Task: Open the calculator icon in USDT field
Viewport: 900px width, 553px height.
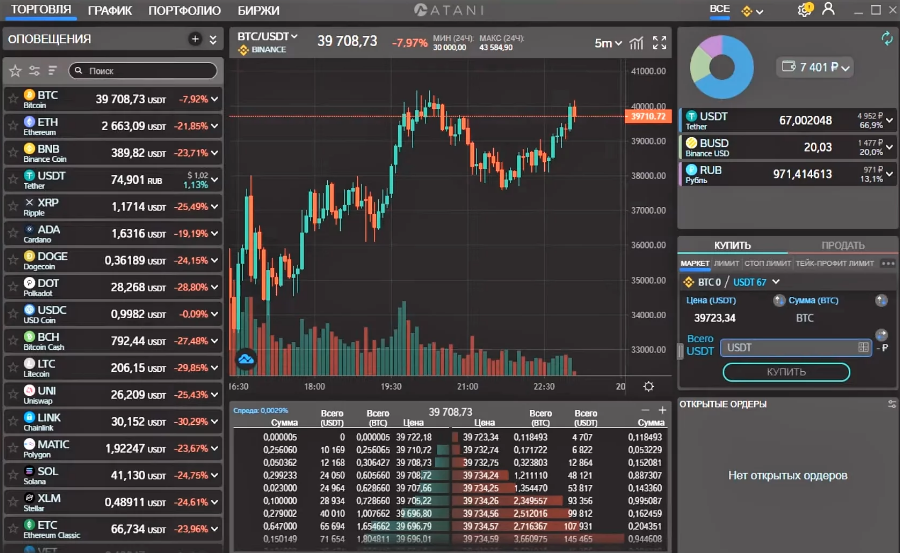Action: [863, 347]
